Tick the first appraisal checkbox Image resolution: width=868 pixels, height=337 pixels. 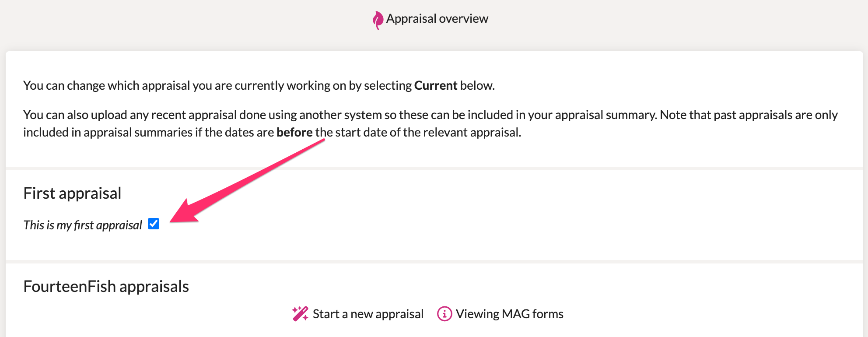[x=154, y=224]
